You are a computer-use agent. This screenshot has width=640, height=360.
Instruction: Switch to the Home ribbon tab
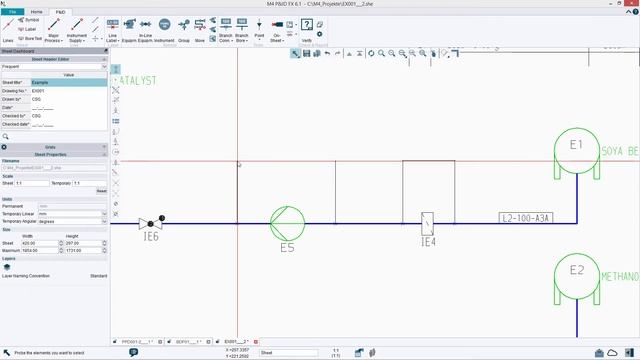pos(36,12)
